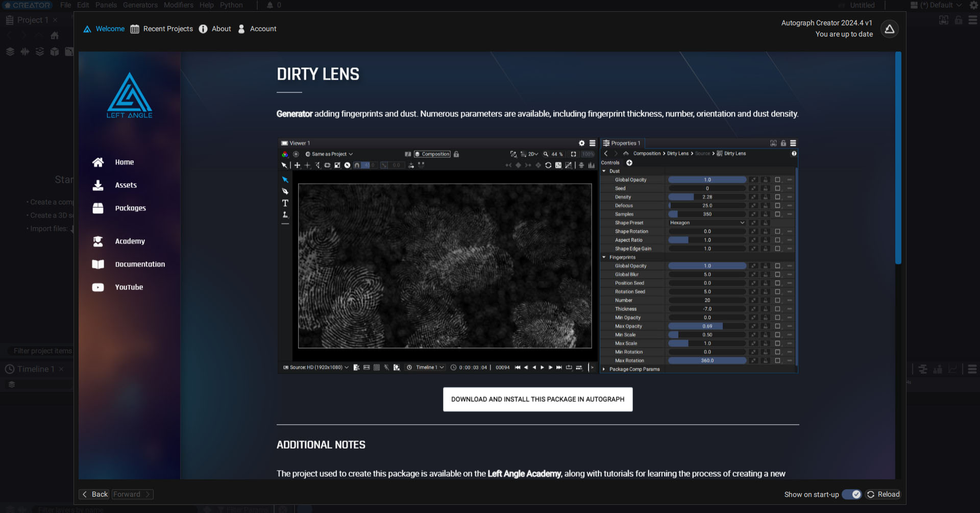Click the lock icon in top-right panel

959,20
